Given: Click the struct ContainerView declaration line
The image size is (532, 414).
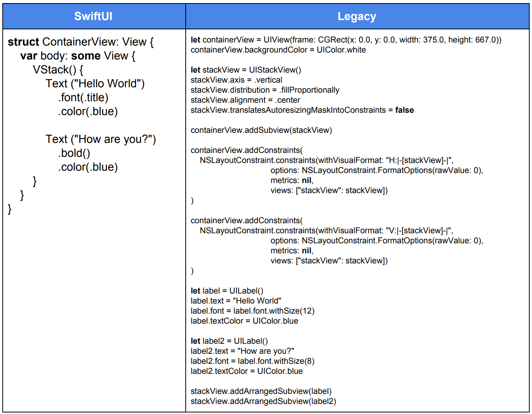Looking at the screenshot, I should click(x=80, y=42).
